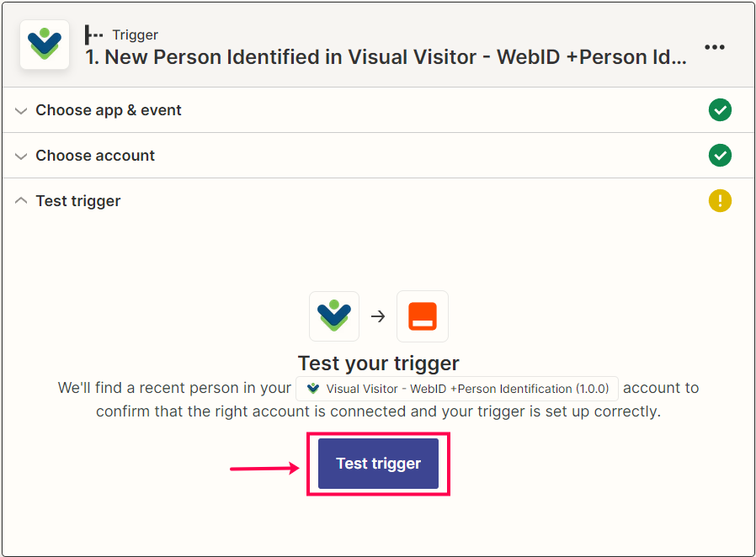Click the orange Zapier icon in the diagram
This screenshot has height=557, width=756.
[x=423, y=316]
